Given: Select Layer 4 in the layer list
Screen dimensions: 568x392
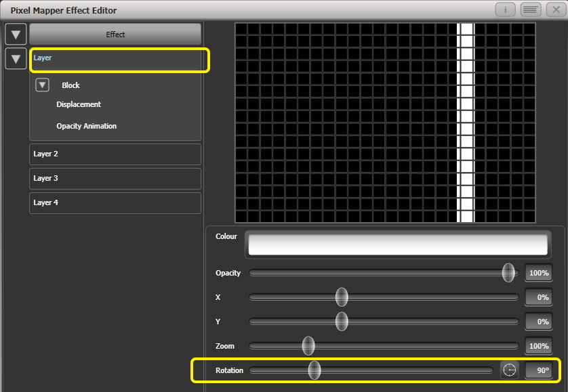Looking at the screenshot, I should pos(115,202).
